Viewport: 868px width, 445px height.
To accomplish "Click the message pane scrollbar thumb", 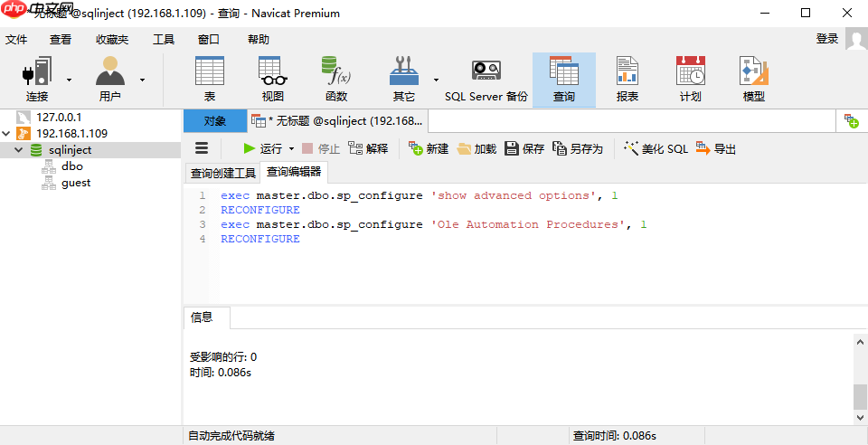I will click(x=860, y=396).
